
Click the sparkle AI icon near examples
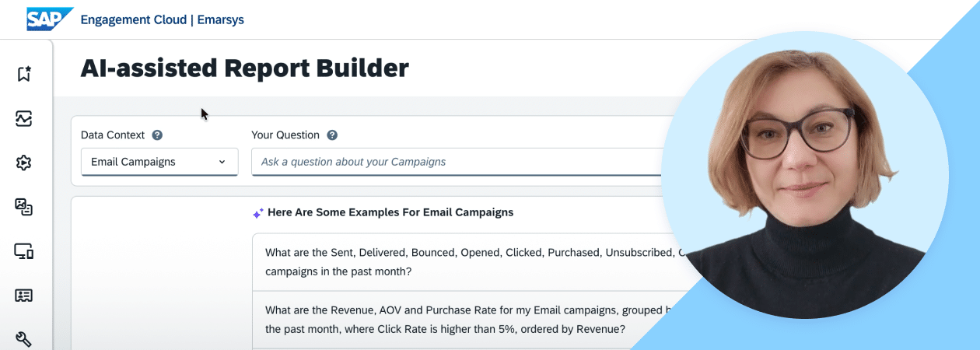coord(258,212)
